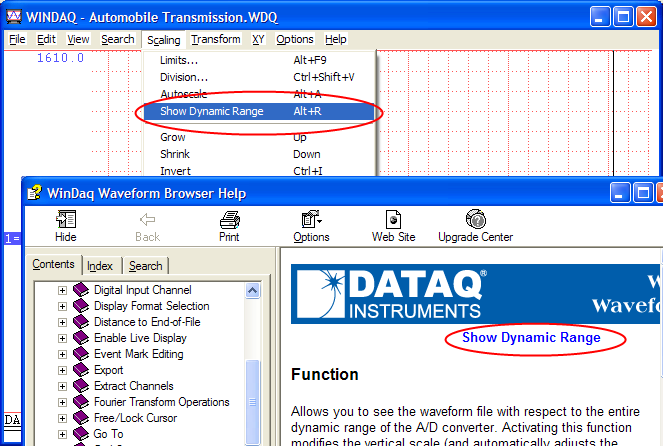
Task: Click the DATAQ Instruments banner logo
Action: click(391, 294)
